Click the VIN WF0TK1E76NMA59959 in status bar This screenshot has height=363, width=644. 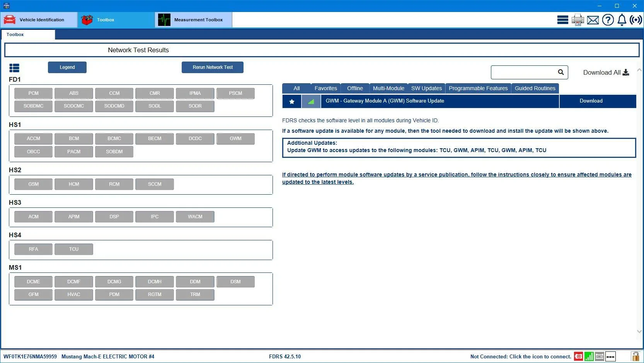[30, 357]
